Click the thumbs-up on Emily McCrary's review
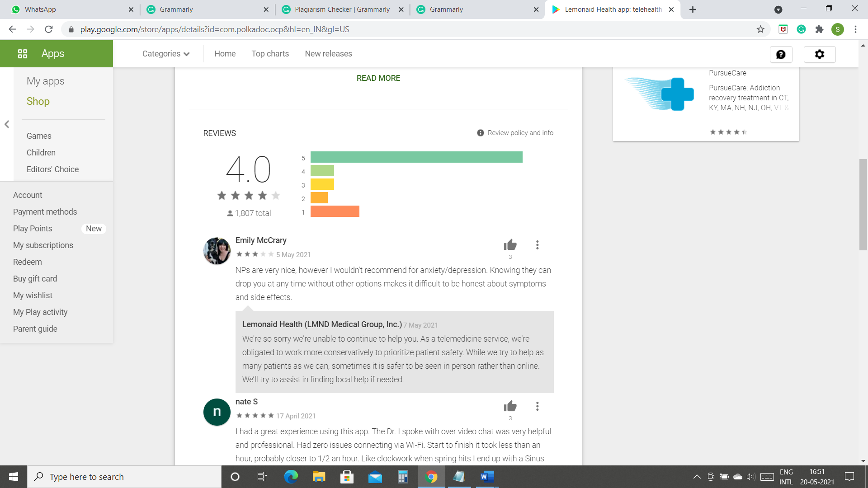The image size is (868, 488). pos(510,245)
